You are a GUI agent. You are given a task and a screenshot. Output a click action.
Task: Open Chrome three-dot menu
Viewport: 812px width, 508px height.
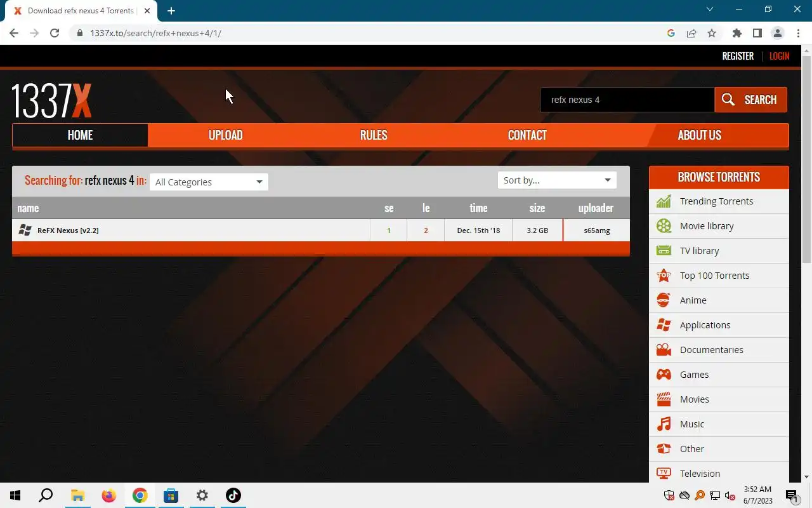click(x=797, y=33)
